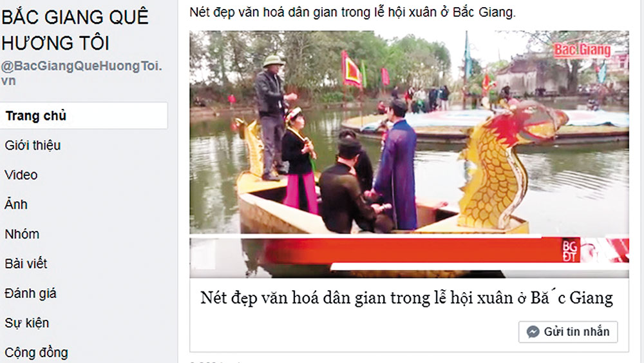Show the Bài viết section
The height and width of the screenshot is (363, 644).
click(x=26, y=264)
